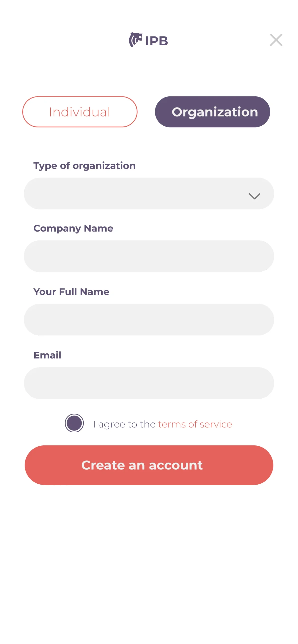Click the IPB tiger logo icon
The height and width of the screenshot is (644, 298).
point(136,40)
